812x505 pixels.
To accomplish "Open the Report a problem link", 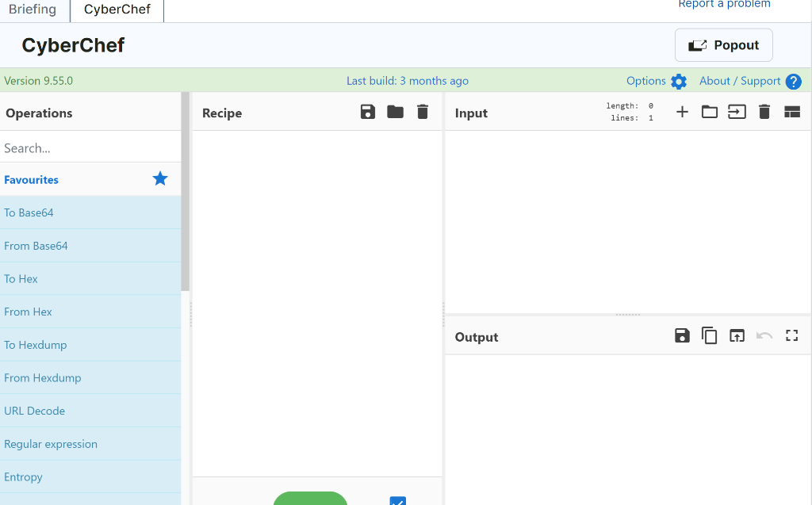I will tap(724, 4).
